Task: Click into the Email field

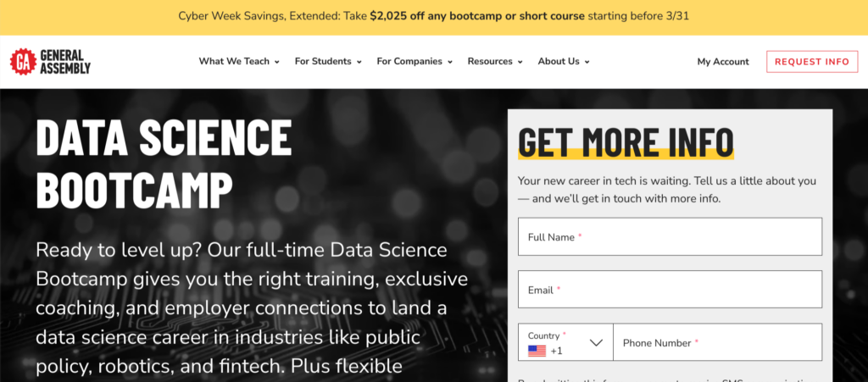Action: coord(670,290)
